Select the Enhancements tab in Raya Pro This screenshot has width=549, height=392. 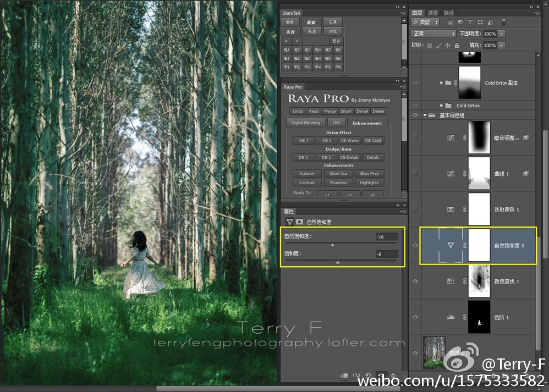click(367, 123)
